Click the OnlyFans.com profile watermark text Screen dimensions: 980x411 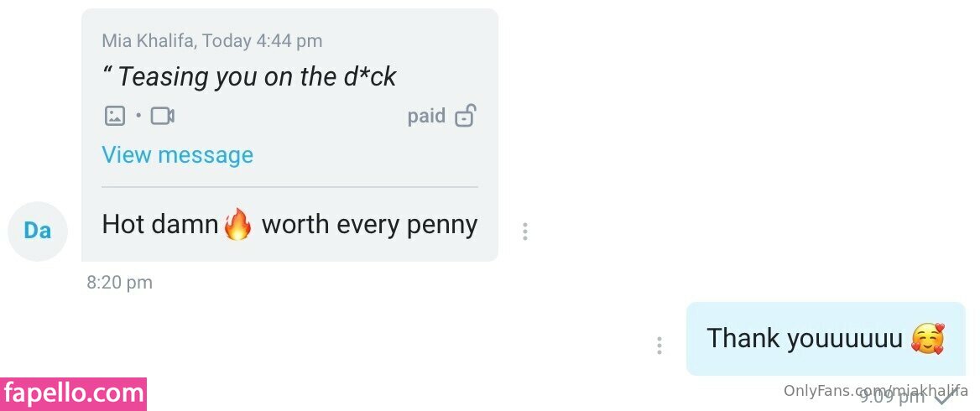tap(876, 391)
